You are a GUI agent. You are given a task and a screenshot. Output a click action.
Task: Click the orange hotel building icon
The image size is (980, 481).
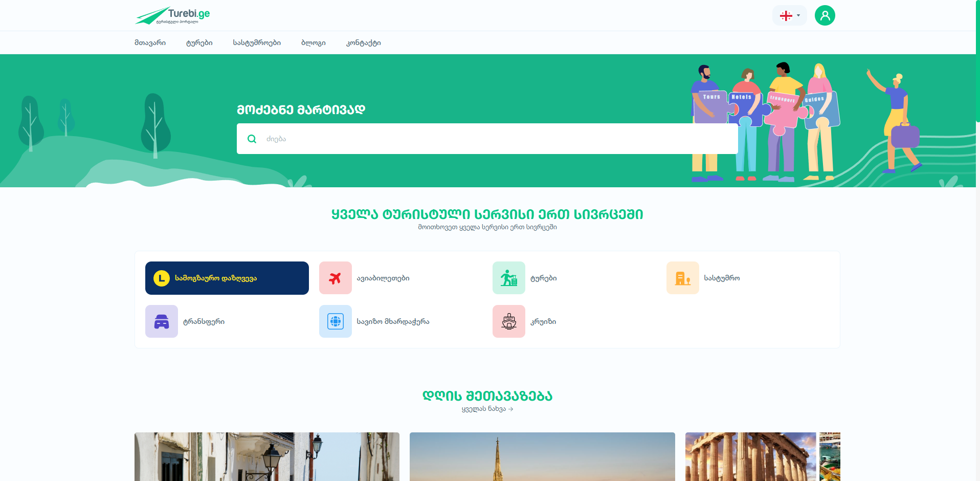[x=682, y=278]
